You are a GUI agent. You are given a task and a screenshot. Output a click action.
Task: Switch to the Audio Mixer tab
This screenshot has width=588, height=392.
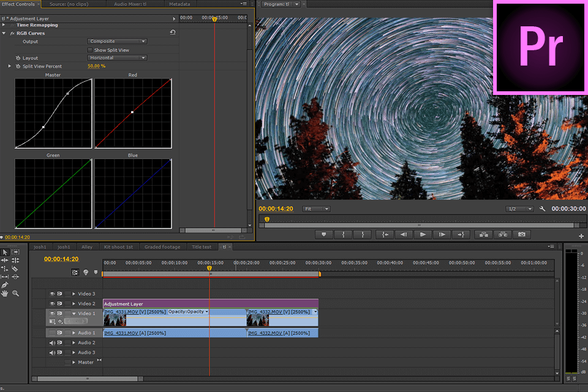(130, 4)
